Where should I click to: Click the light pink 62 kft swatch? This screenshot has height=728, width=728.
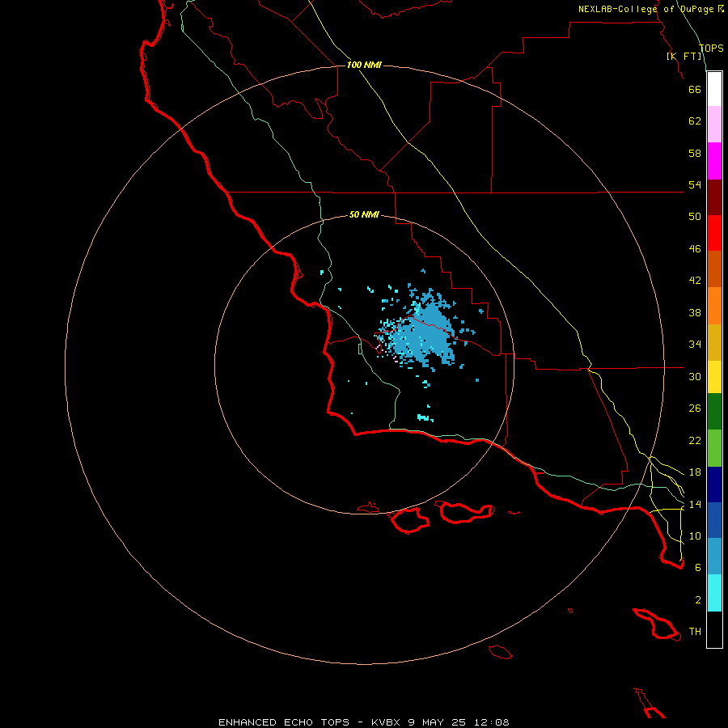coord(714,125)
